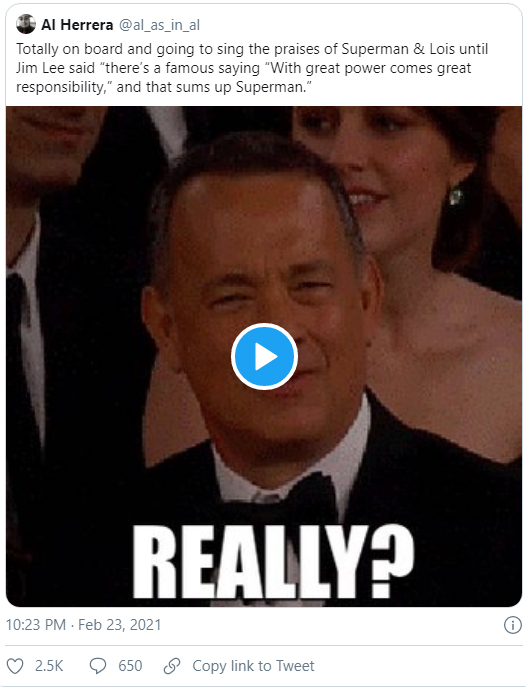Play the embedded GIF video
The image size is (526, 687).
tap(264, 356)
